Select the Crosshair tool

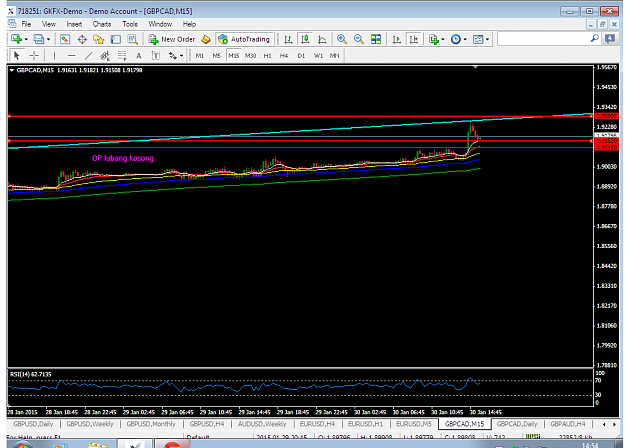[34, 55]
